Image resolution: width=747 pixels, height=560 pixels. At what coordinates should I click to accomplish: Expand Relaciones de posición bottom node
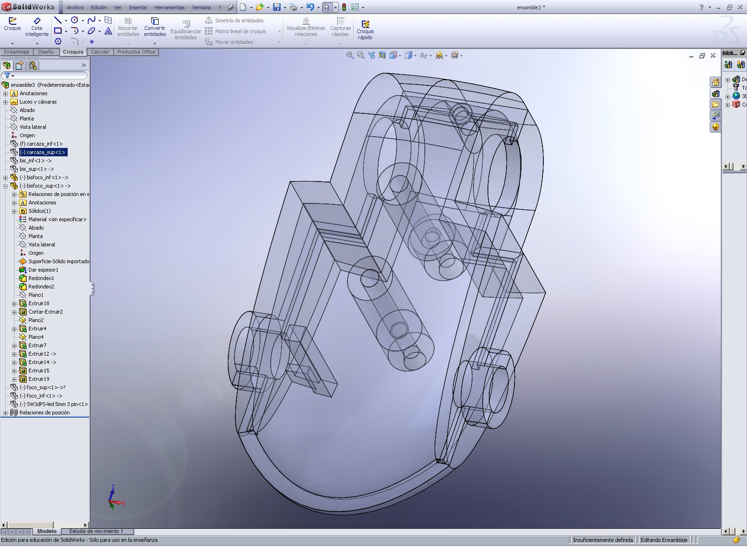tap(5, 413)
